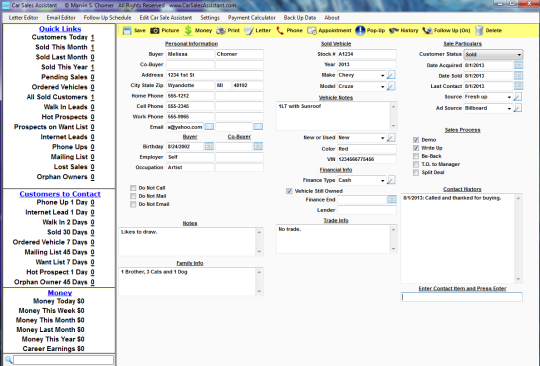
Task: Toggle the Do Not Mail checkbox
Action: [x=133, y=196]
